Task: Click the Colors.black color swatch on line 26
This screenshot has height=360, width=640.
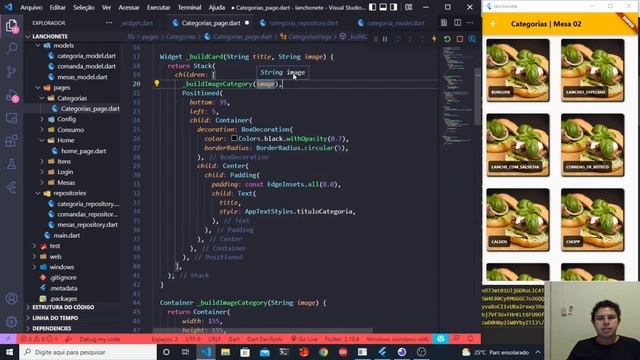Action: point(234,138)
